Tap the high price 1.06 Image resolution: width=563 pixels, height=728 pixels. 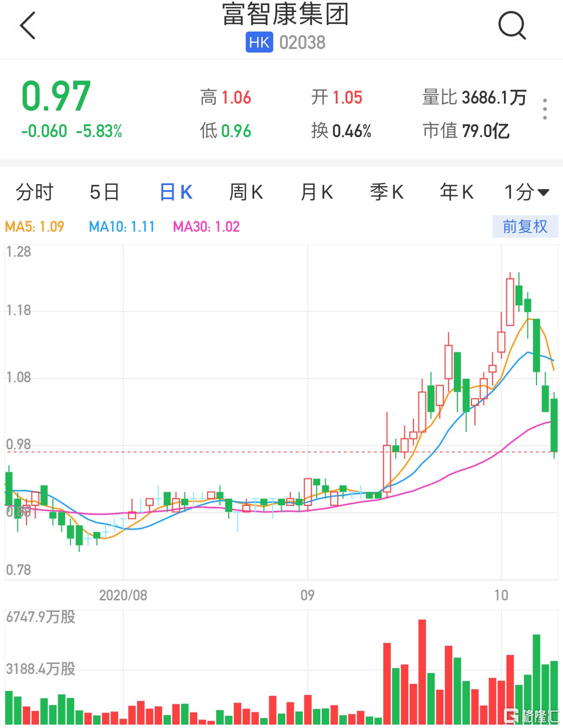236,98
